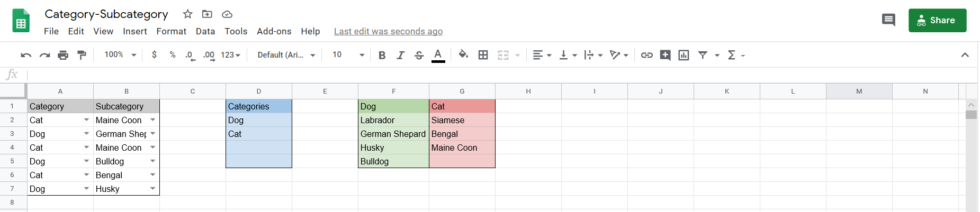Toggle strikethrough formatting
The image size is (980, 212).
[x=419, y=55]
